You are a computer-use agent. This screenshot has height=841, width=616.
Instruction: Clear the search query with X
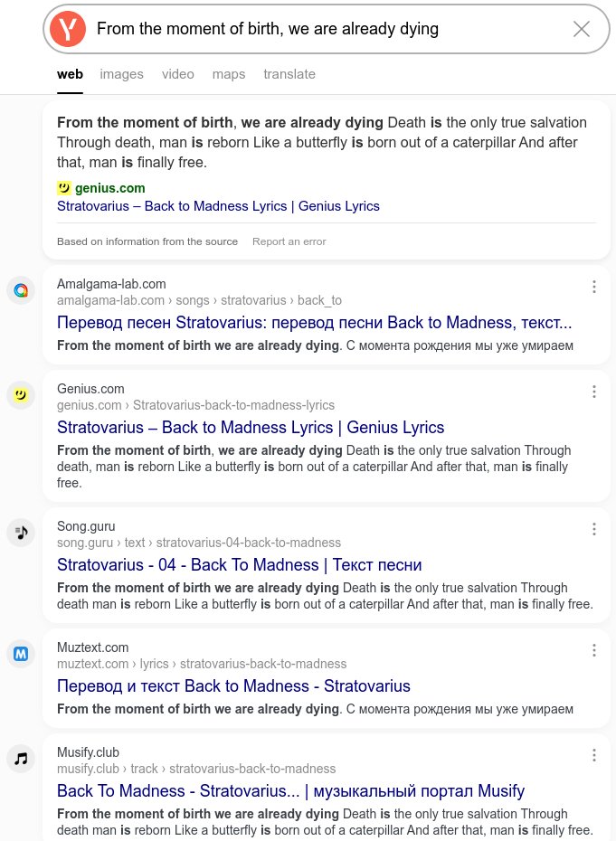tap(582, 29)
